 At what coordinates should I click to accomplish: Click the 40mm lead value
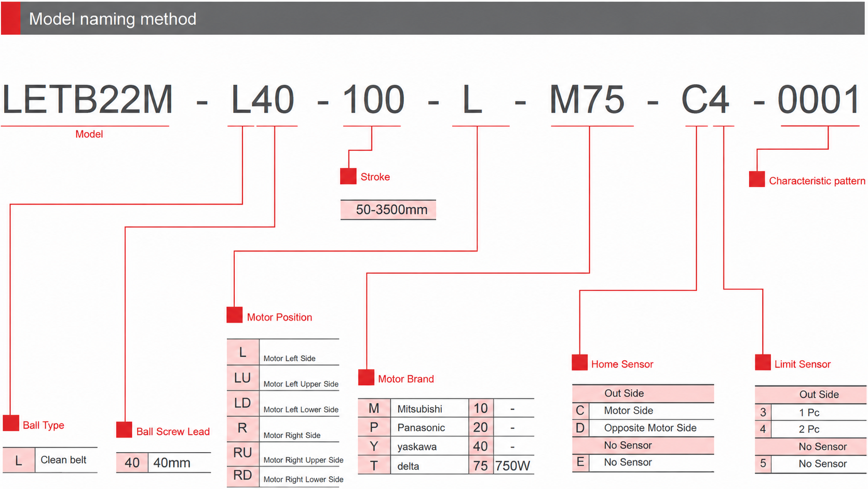click(x=180, y=462)
